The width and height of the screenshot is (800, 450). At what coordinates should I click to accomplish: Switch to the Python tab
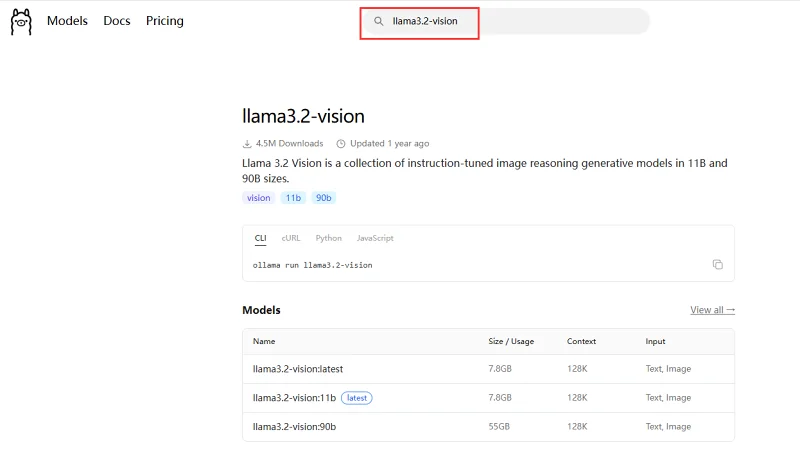tap(329, 238)
